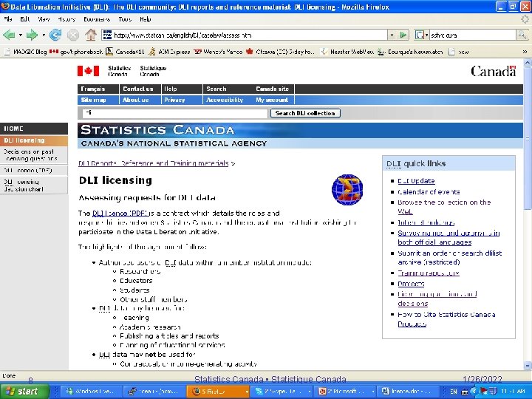Switch to Français language link
Image resolution: width=532 pixels, height=399 pixels.
[x=92, y=89]
